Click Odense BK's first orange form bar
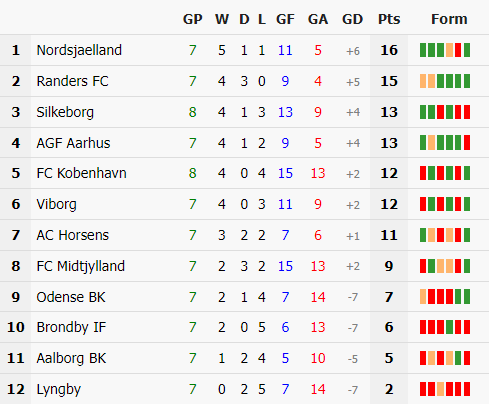This screenshot has height=404, width=489. point(423,296)
